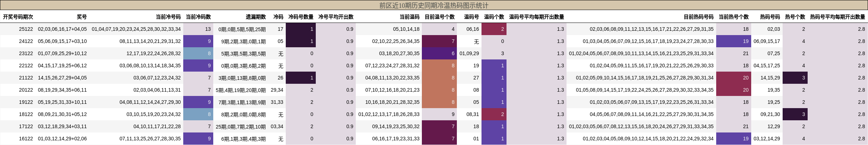Select cold code cell 03,34
The image size is (868, 145).
point(277,126)
